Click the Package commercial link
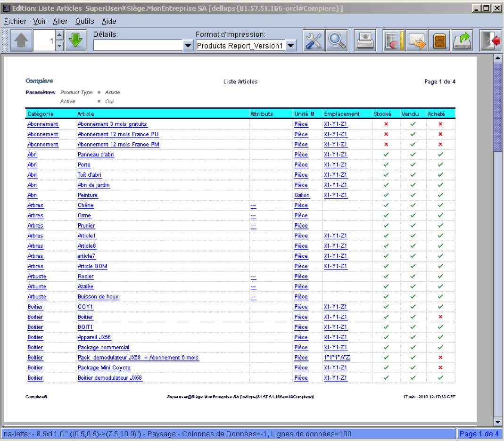The width and height of the screenshot is (504, 441). coord(104,348)
